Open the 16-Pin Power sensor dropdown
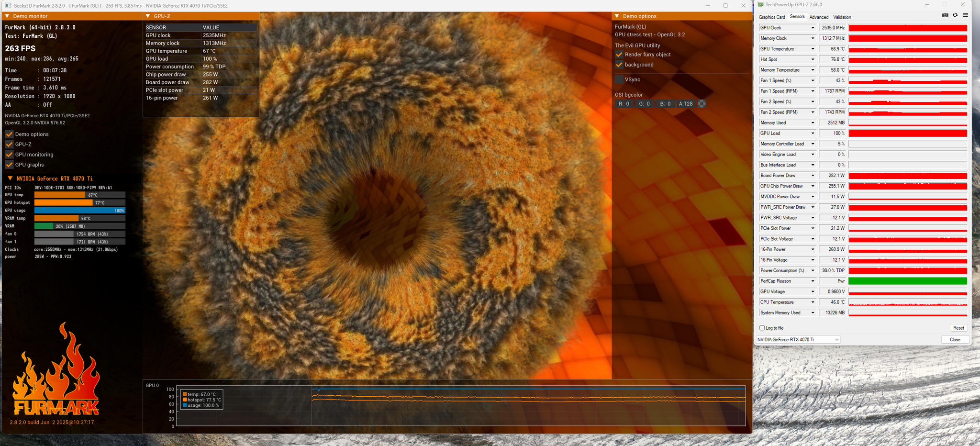This screenshot has width=980, height=446. click(813, 249)
